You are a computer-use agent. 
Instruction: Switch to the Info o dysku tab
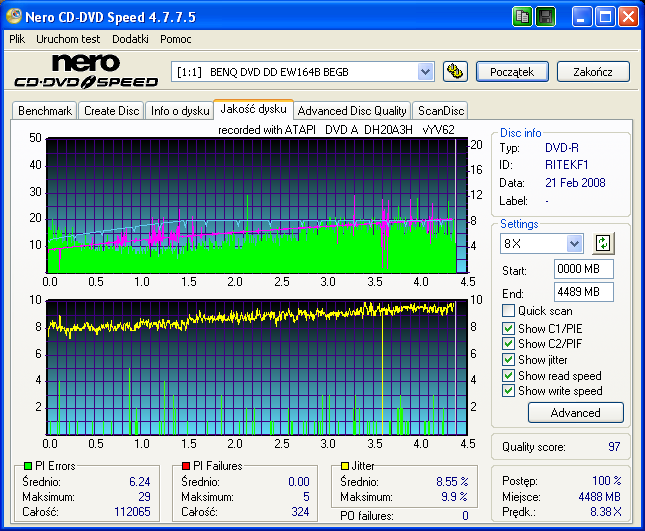pos(180,111)
